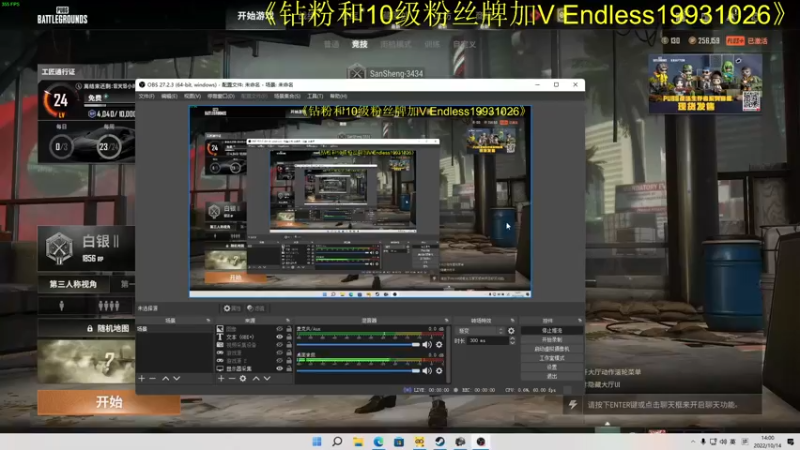The image size is (800, 450).
Task: Open the 帮助(H) menu in OBS
Action: [338, 96]
